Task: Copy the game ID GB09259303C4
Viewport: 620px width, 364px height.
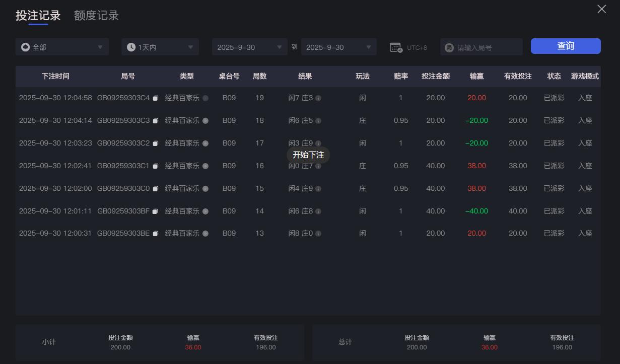Action: (x=155, y=98)
